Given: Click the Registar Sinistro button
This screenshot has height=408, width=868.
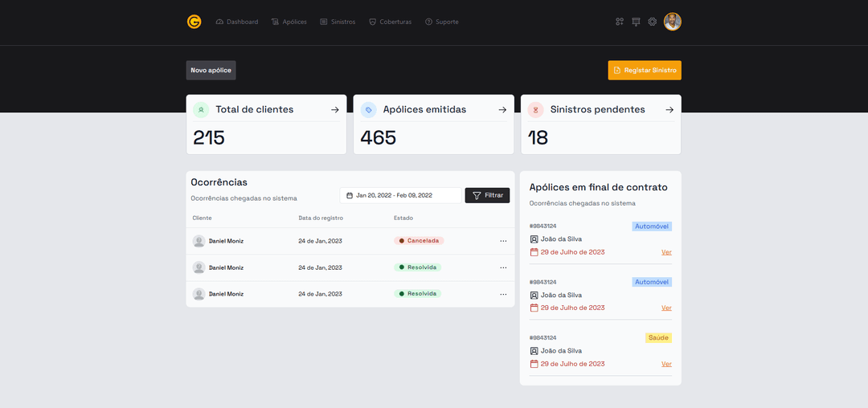Looking at the screenshot, I should (x=645, y=71).
